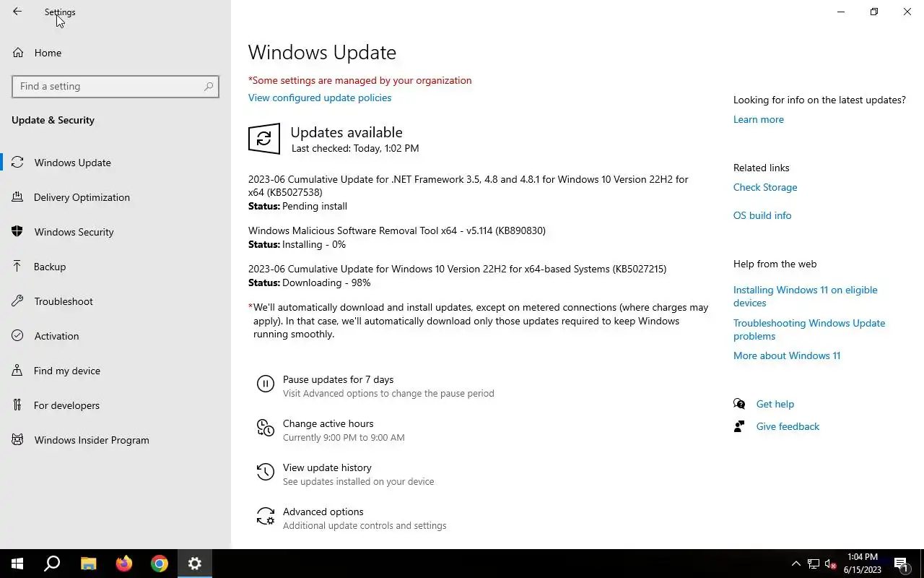The width and height of the screenshot is (924, 578).
Task: Click the Find a setting search field
Action: [115, 86]
